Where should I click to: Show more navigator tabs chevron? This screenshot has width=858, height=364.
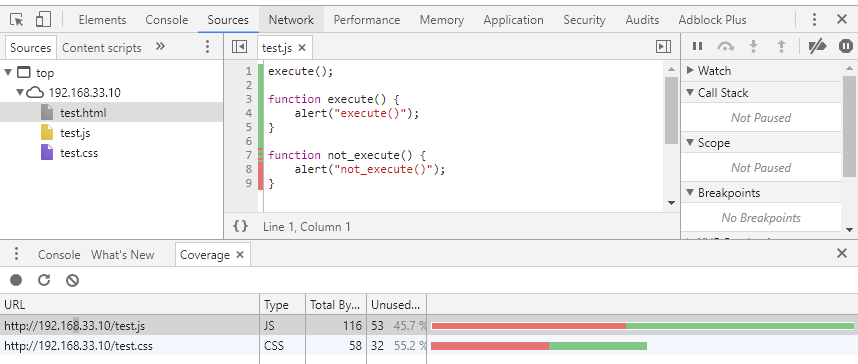(x=160, y=47)
